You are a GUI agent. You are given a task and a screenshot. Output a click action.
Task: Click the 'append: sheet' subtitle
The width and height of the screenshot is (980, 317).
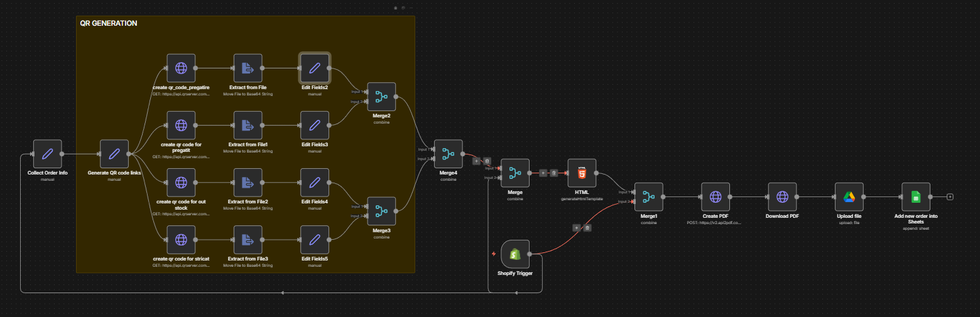click(x=916, y=228)
